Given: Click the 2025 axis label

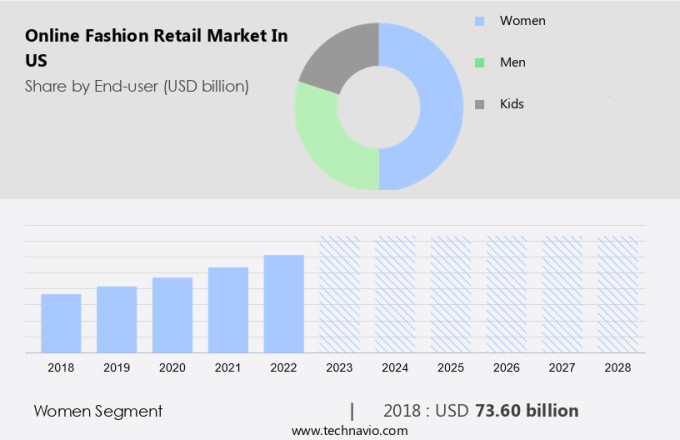Looking at the screenshot, I should pos(451,368).
